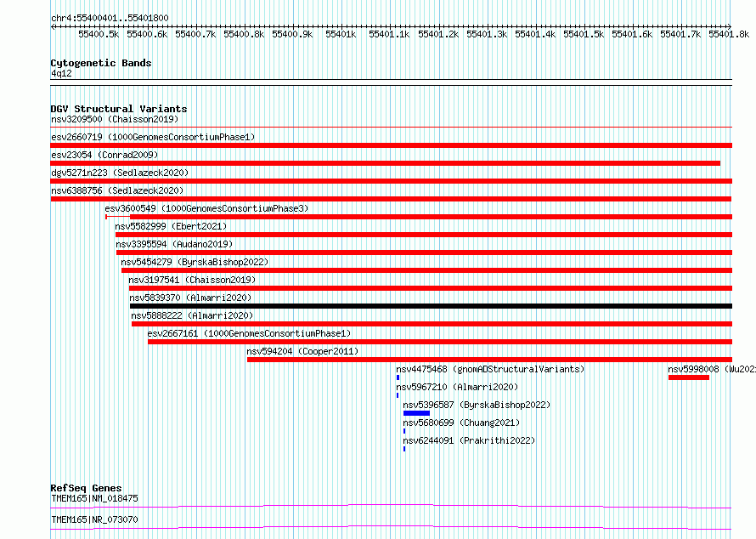Click the DGV Structural Variants track title
This screenshot has height=539, width=756.
click(119, 109)
